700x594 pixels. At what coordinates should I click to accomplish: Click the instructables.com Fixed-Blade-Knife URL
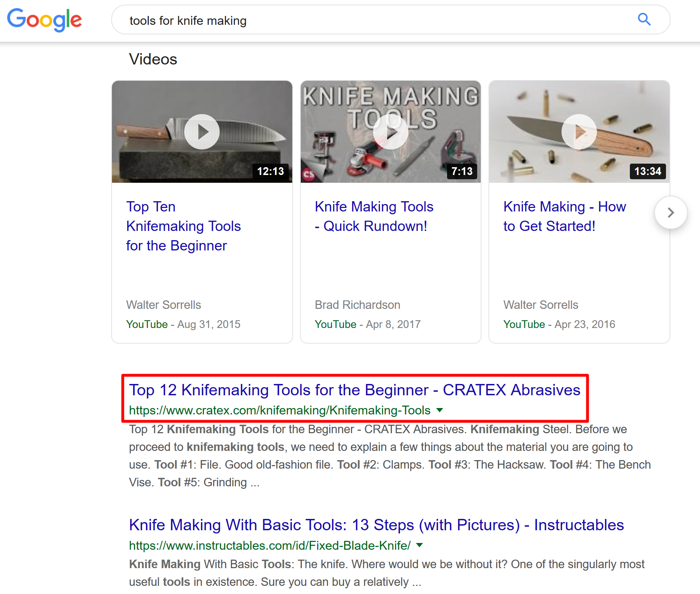click(x=270, y=545)
